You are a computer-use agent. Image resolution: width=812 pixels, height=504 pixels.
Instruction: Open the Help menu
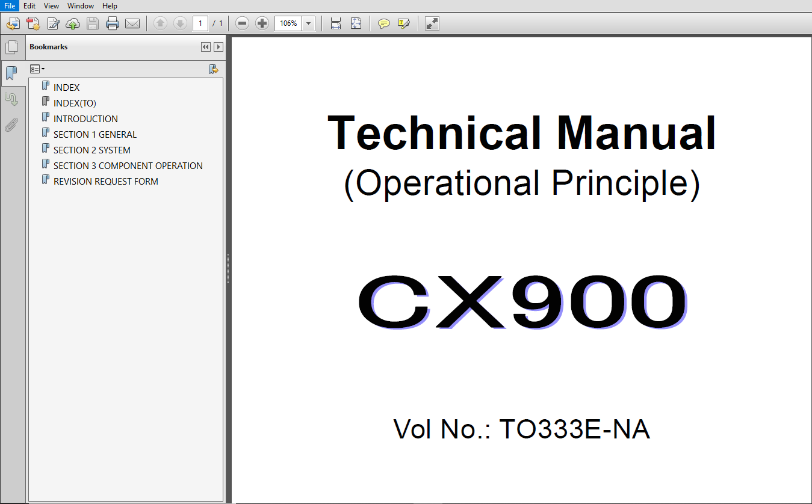(x=110, y=5)
